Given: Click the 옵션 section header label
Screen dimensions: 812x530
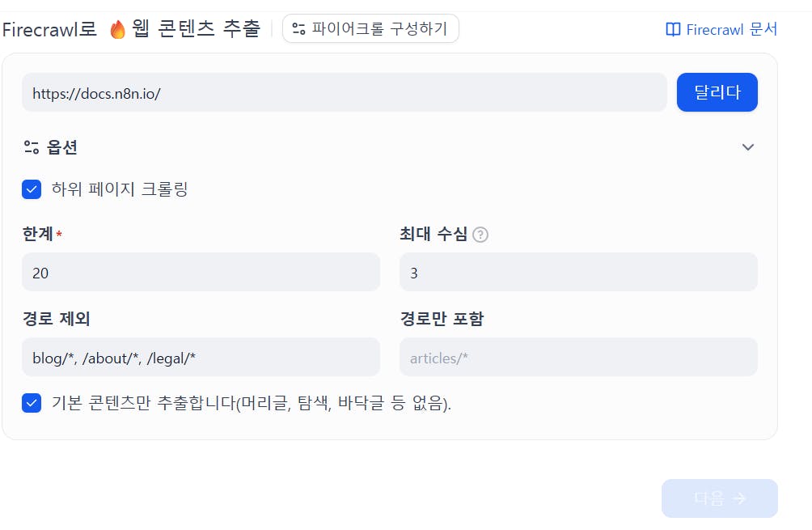Looking at the screenshot, I should point(62,147).
